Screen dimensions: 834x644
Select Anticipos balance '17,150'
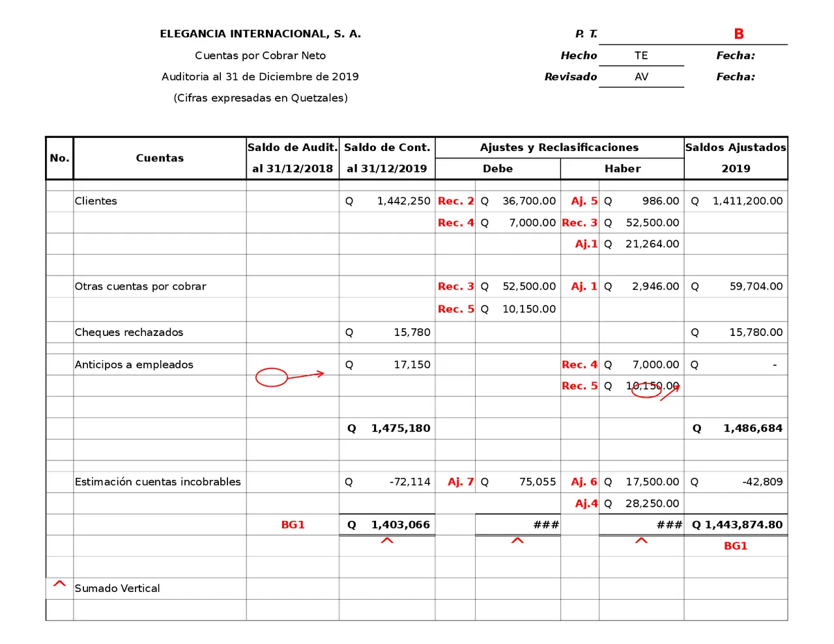[412, 365]
